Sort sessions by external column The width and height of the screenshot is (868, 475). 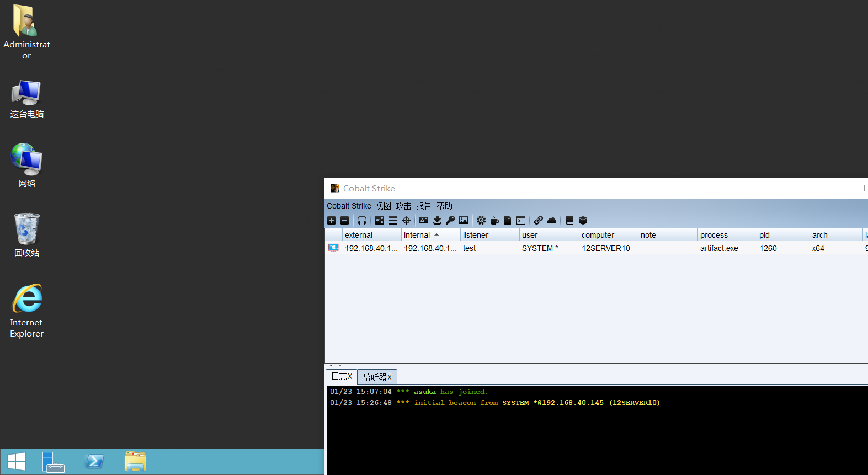pyautogui.click(x=371, y=235)
